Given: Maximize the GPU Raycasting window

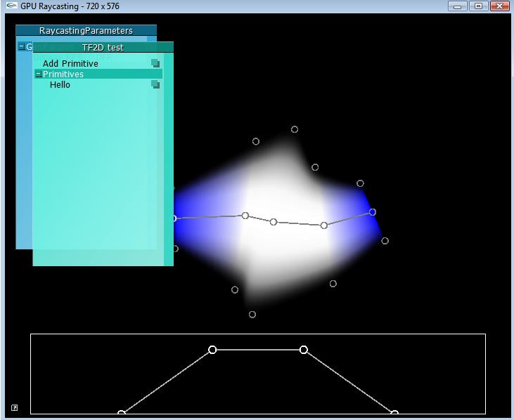Looking at the screenshot, I should click(479, 6).
